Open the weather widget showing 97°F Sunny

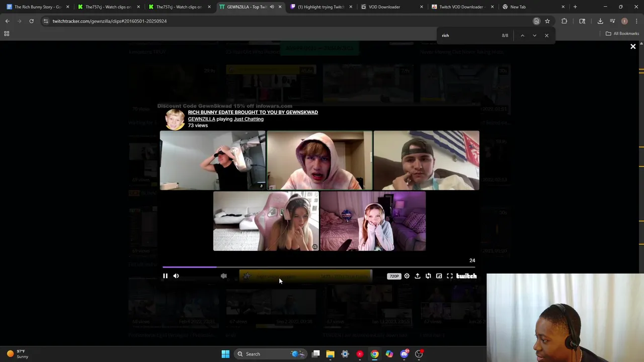tap(17, 354)
